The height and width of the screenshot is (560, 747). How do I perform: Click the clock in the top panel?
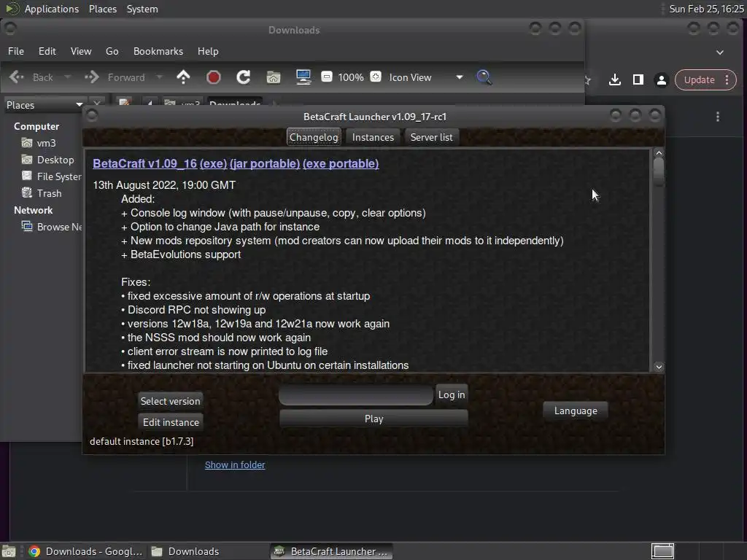point(706,9)
